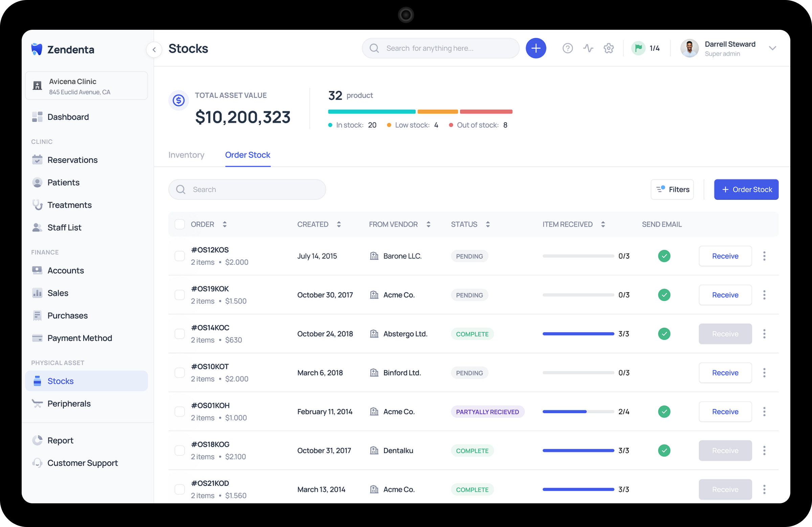Click the Order Stock button
This screenshot has height=527, width=812.
(746, 190)
